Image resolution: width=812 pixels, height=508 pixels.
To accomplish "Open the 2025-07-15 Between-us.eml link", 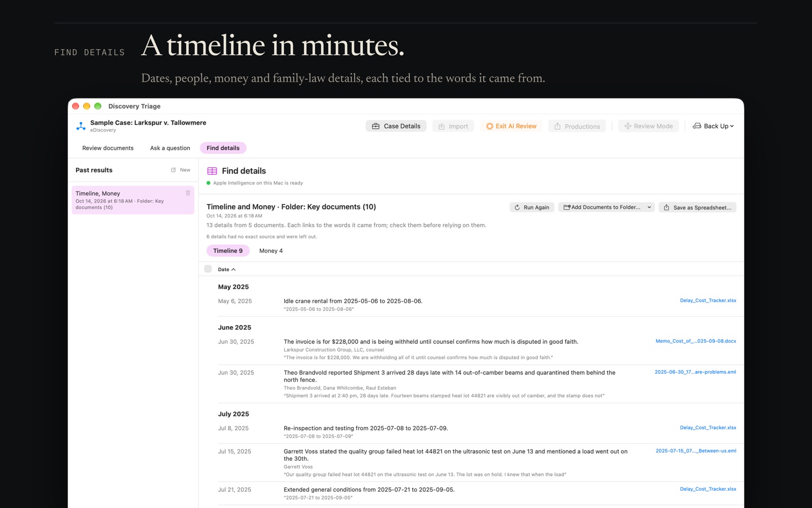I will coord(696,451).
